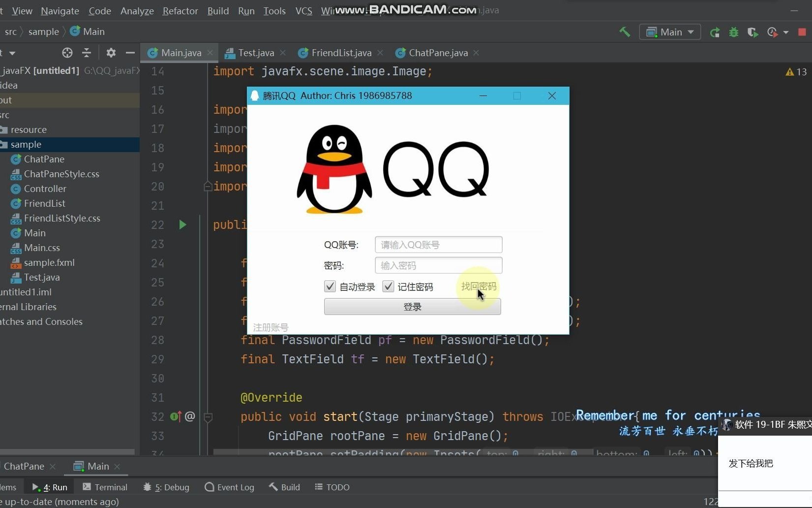Open the Refactor menu
The image size is (812, 508).
[x=180, y=11]
